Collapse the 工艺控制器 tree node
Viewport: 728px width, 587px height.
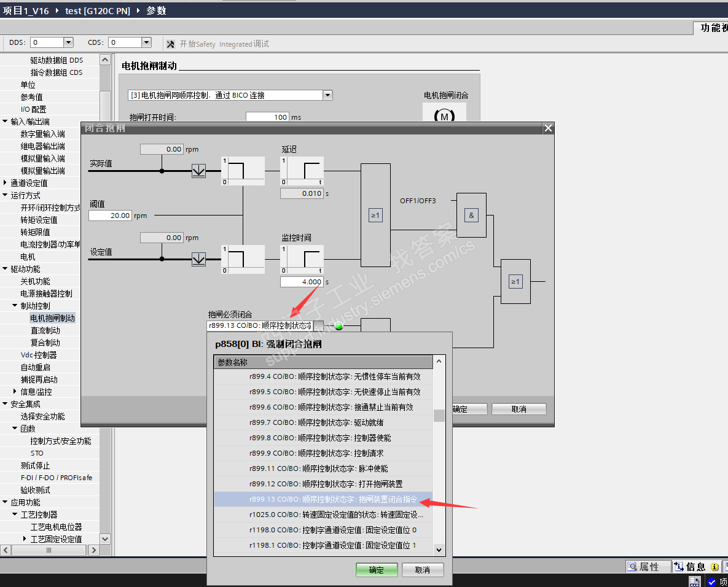[15, 514]
